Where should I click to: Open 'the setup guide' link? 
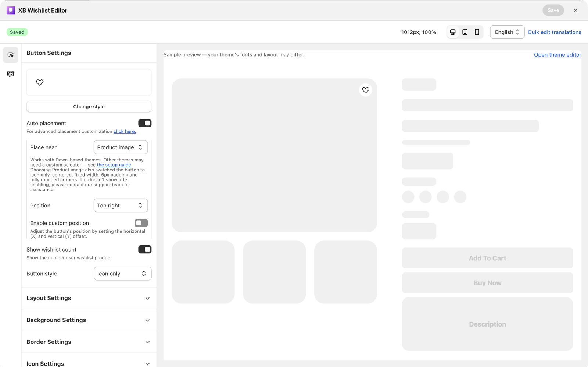pos(114,165)
